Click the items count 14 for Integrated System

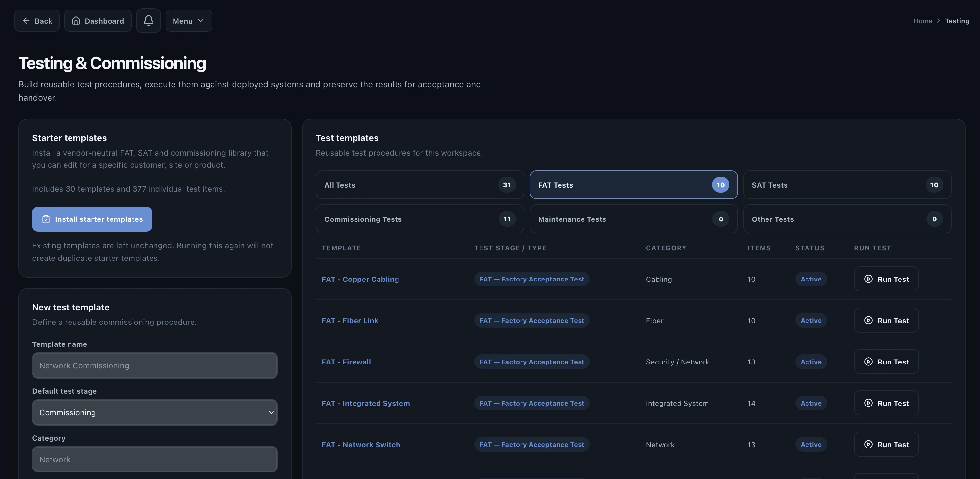(751, 403)
